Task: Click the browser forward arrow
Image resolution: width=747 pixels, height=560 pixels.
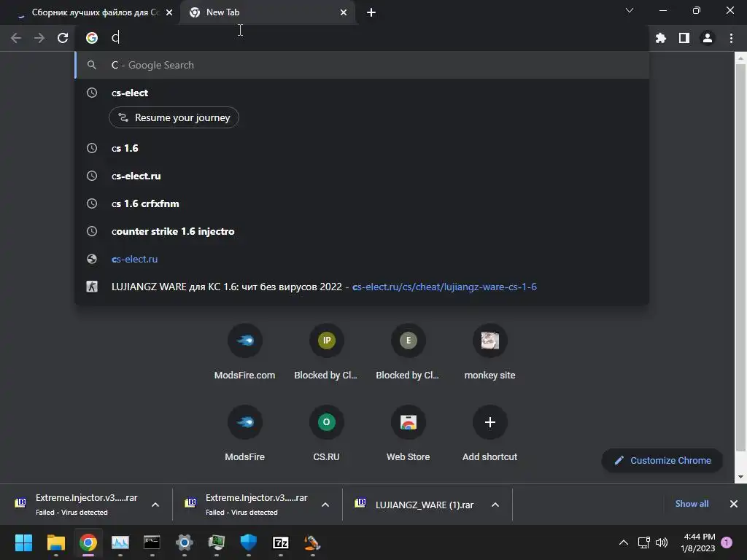Action: (39, 38)
